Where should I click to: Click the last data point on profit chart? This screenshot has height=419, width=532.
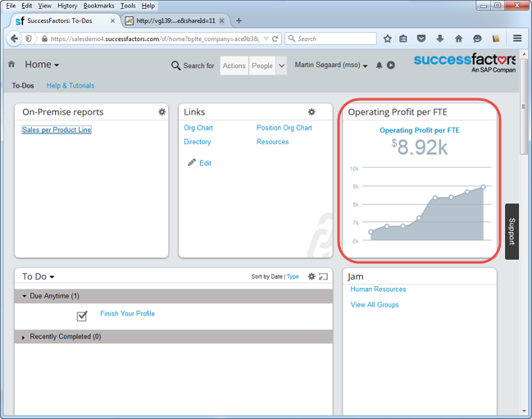[x=483, y=187]
